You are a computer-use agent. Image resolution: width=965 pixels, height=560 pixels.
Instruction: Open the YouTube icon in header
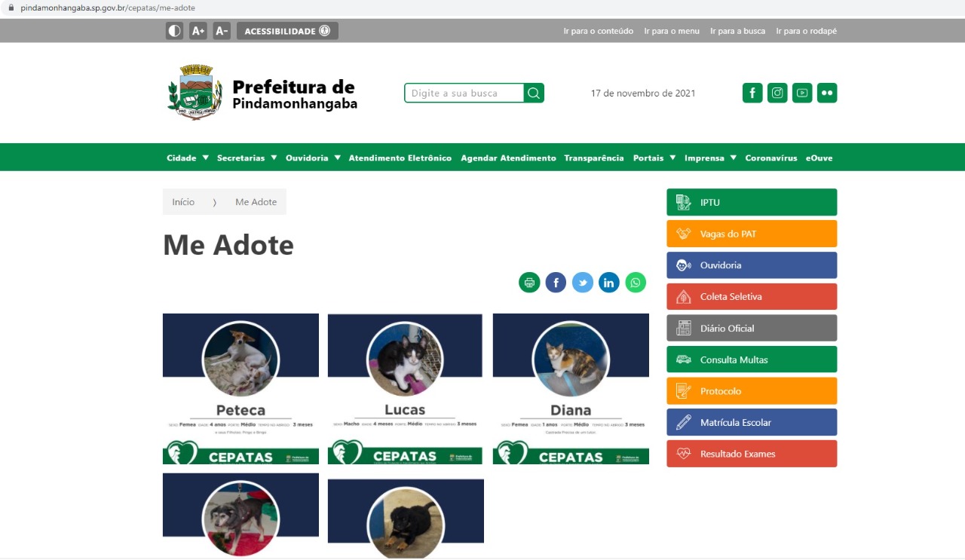[x=802, y=93]
